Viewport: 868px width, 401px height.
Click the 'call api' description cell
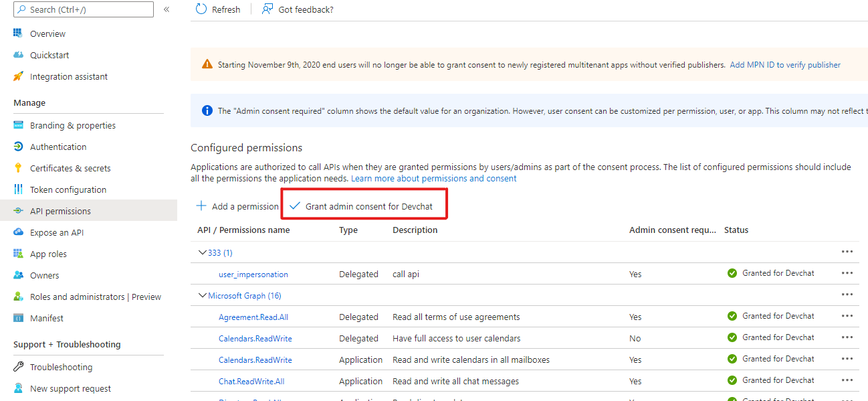pyautogui.click(x=406, y=274)
